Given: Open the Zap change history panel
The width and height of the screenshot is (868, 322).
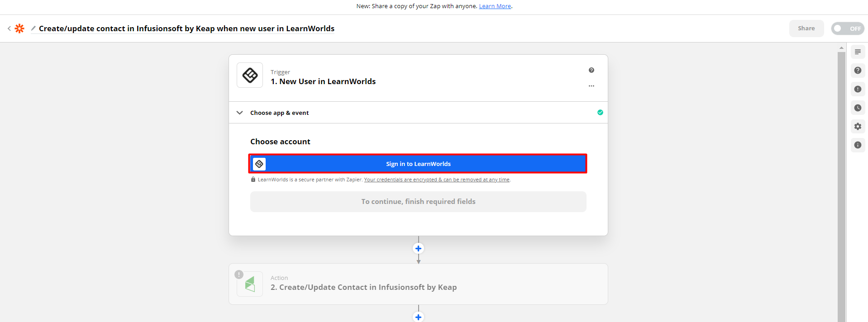Looking at the screenshot, I should [857, 108].
